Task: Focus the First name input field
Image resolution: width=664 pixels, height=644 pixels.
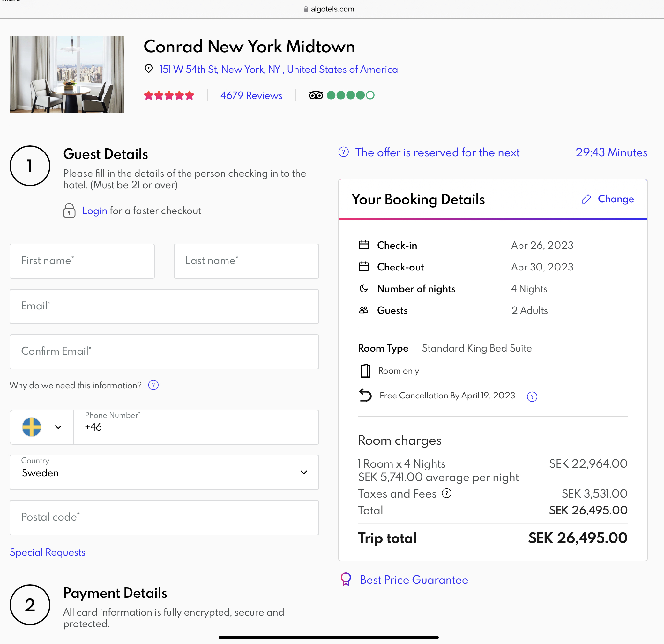Action: [x=82, y=261]
